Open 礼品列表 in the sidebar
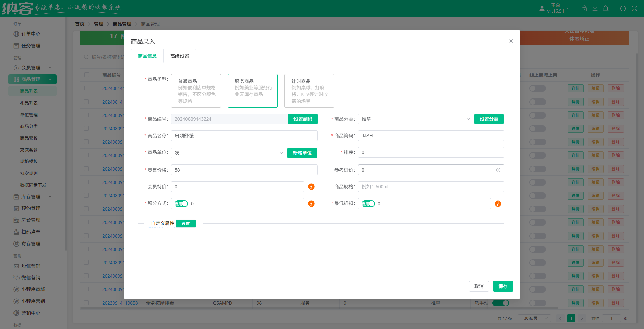The height and width of the screenshot is (329, 644). click(29, 103)
